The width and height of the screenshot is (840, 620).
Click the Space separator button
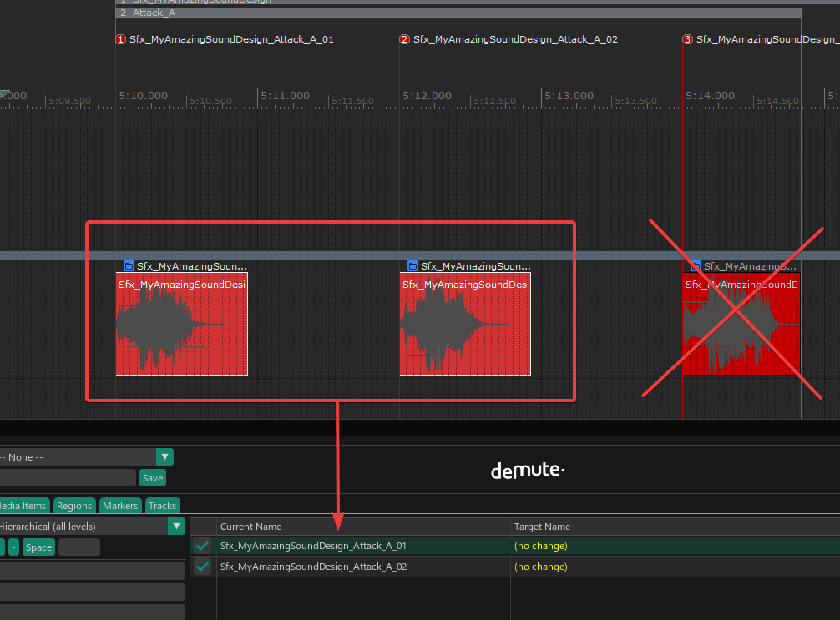(38, 547)
